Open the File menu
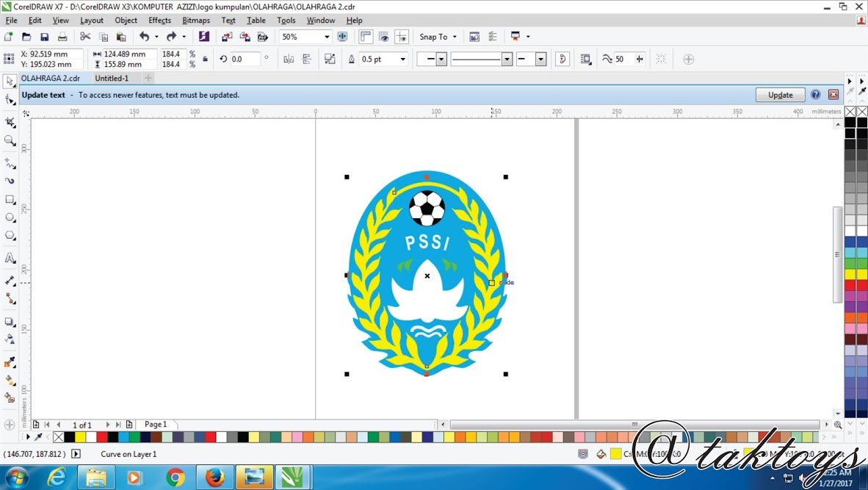The width and height of the screenshot is (868, 490). click(x=11, y=21)
